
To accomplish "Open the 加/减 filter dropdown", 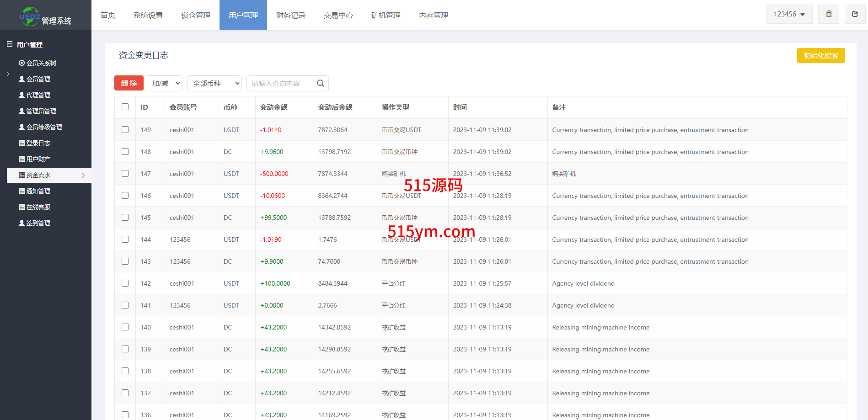I will coord(164,83).
